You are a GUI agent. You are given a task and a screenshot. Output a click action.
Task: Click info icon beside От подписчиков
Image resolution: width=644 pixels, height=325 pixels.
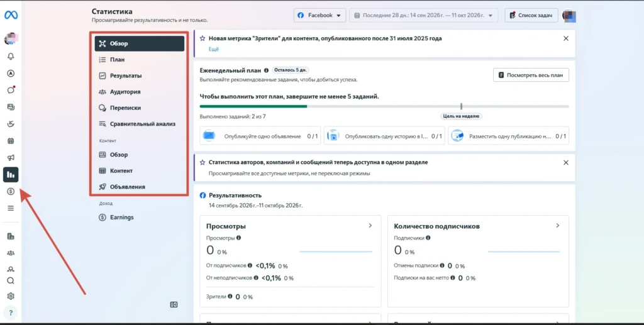click(x=250, y=265)
